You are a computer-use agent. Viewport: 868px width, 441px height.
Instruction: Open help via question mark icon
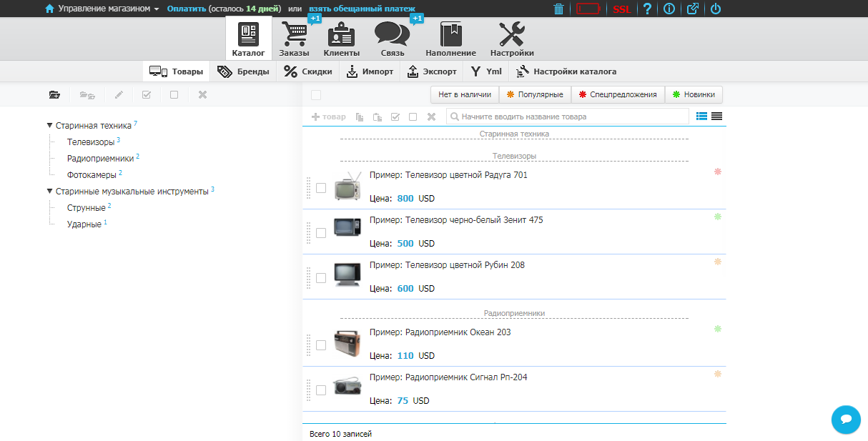tap(647, 9)
